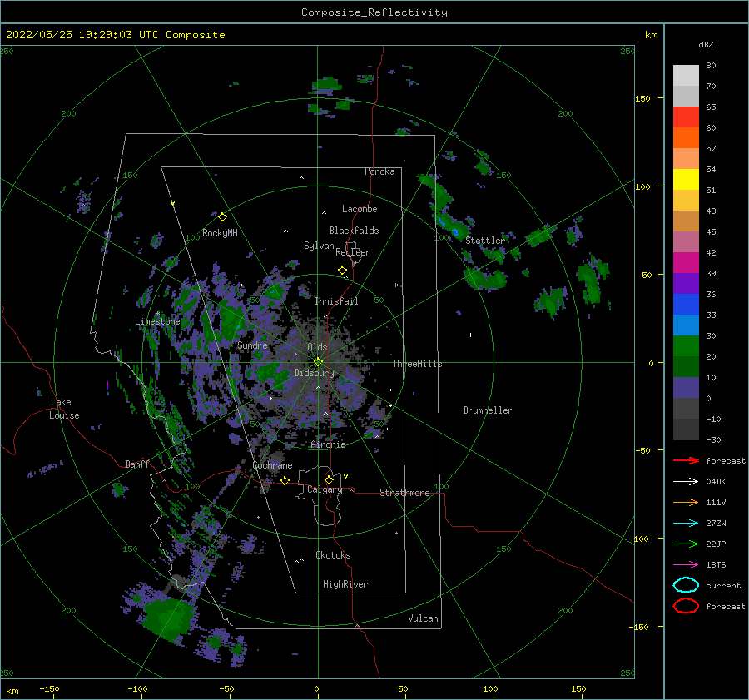749x700 pixels.
Task: Click the Sylvan label
Action: 319,246
